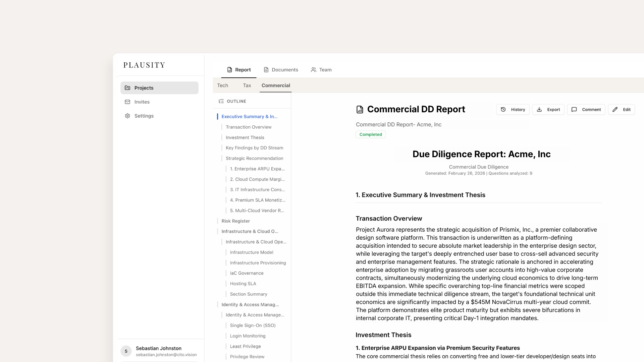The width and height of the screenshot is (644, 362).
Task: Expand the Risk Register section in outline
Action: (235, 221)
